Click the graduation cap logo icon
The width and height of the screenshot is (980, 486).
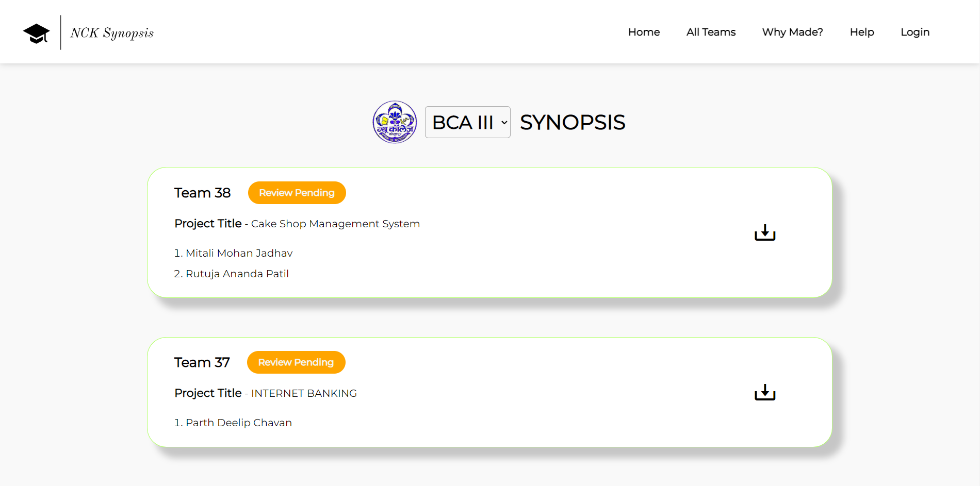36,32
